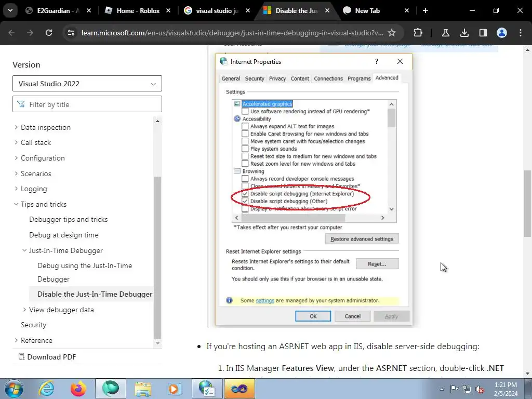Select Disable the Just-In-Time Debugger entry
532x399 pixels.
click(x=95, y=294)
